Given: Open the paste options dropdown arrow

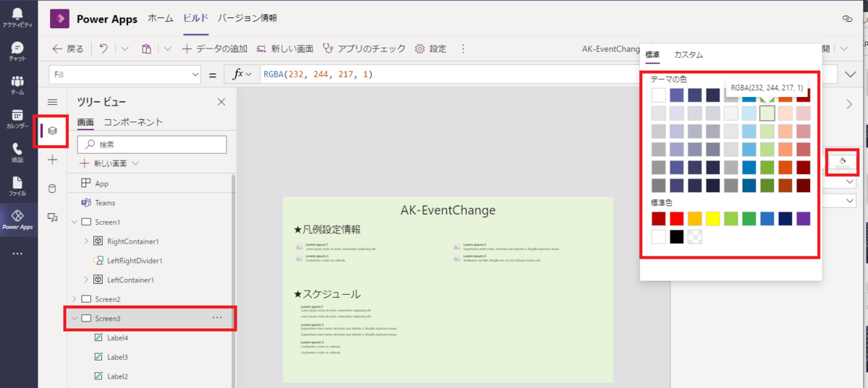Looking at the screenshot, I should (x=167, y=48).
